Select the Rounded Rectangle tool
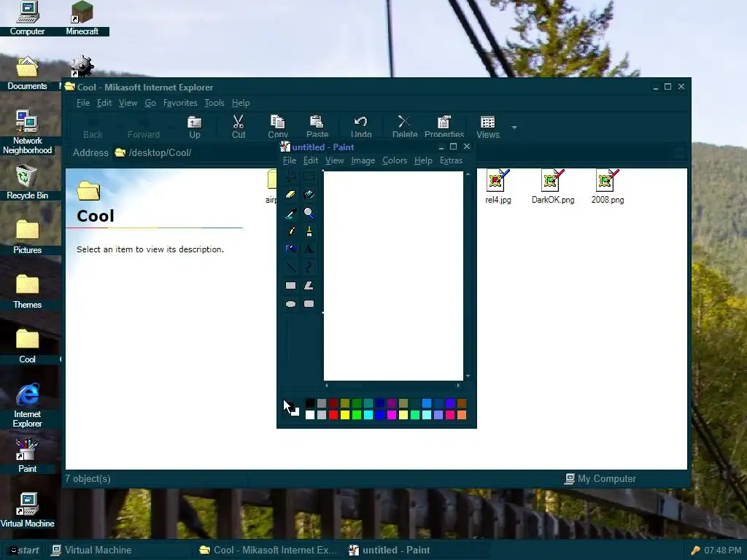747x560 pixels. [309, 304]
